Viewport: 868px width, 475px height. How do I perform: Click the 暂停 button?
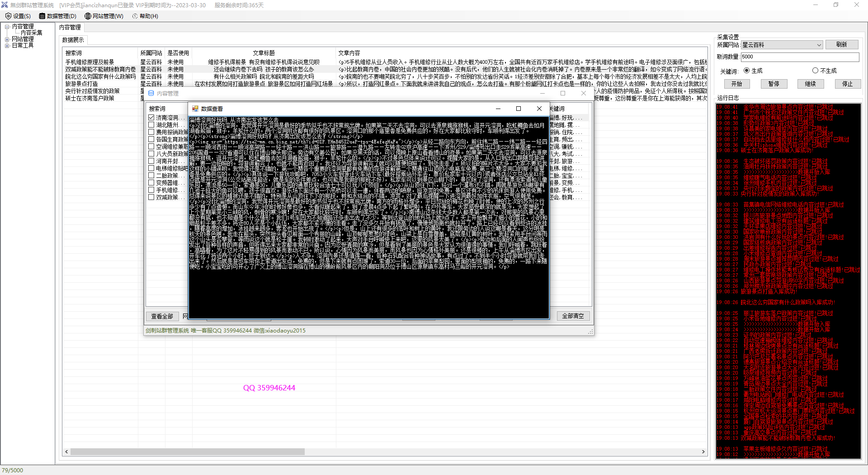pos(774,84)
